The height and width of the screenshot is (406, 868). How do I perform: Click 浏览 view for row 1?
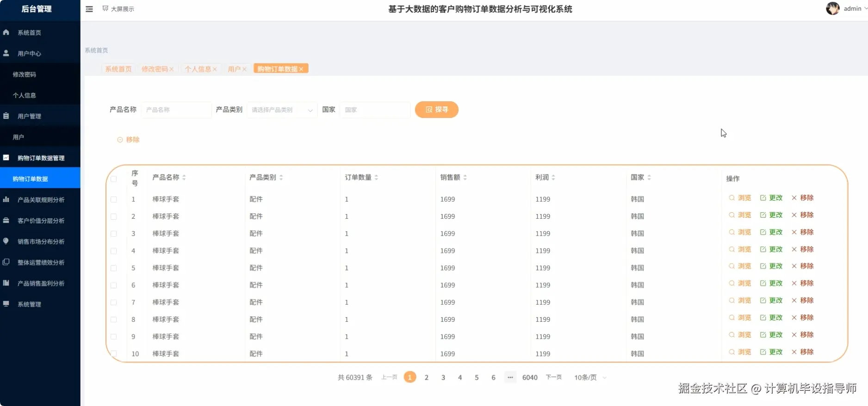[x=740, y=198]
